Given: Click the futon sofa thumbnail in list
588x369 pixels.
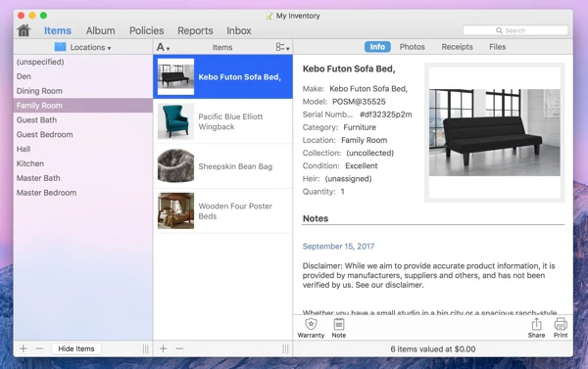Looking at the screenshot, I should coord(175,76).
